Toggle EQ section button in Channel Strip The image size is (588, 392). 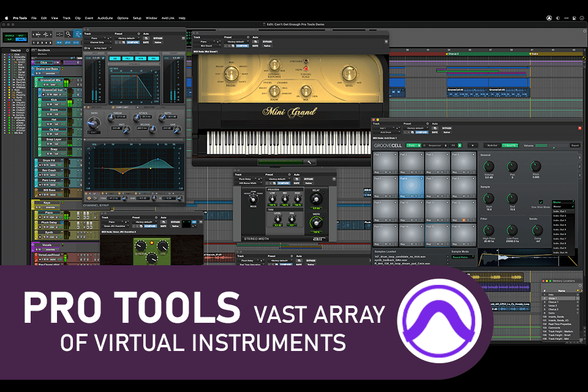pyautogui.click(x=115, y=59)
